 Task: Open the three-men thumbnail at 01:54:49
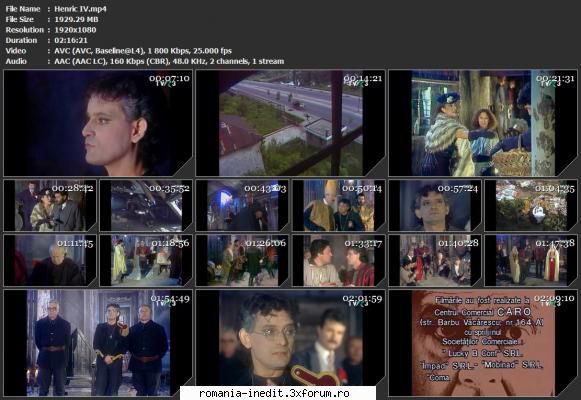[98, 343]
